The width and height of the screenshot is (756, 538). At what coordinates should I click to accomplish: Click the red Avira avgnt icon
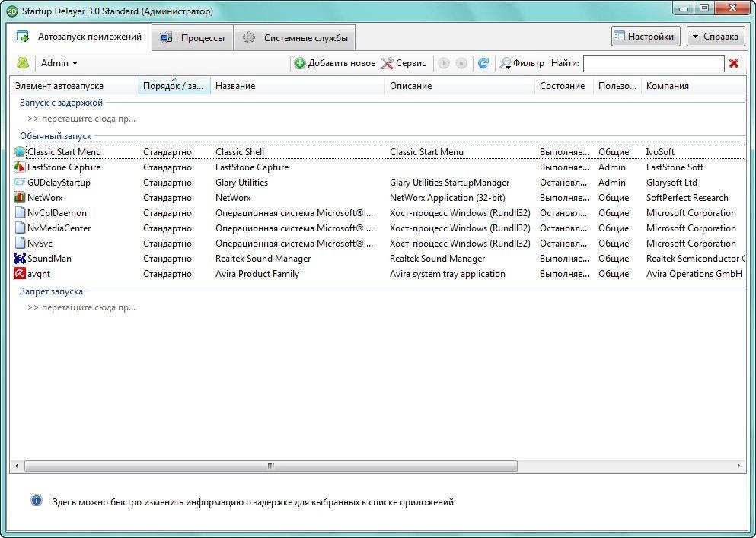[19, 274]
